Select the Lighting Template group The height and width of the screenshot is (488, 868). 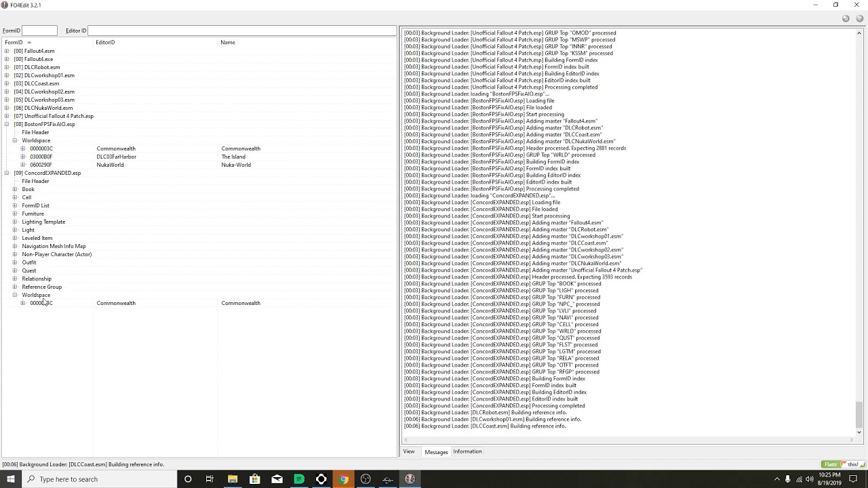click(x=43, y=222)
